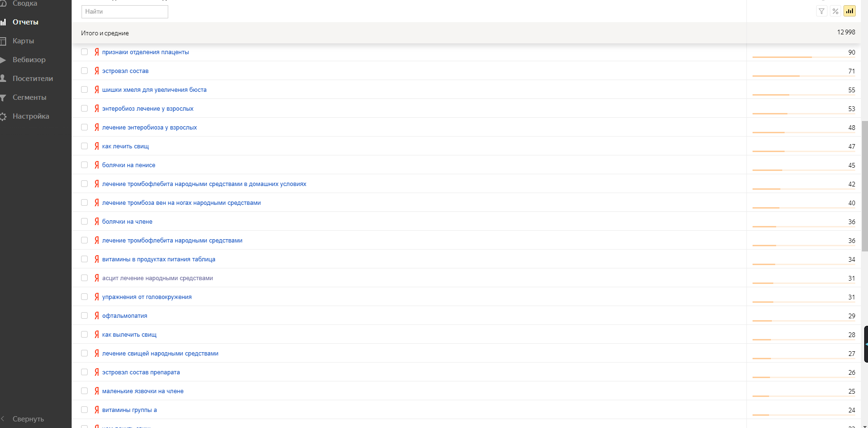Check the box for 'признаки отделения плаценты'
The width and height of the screenshot is (868, 428).
coord(84,52)
